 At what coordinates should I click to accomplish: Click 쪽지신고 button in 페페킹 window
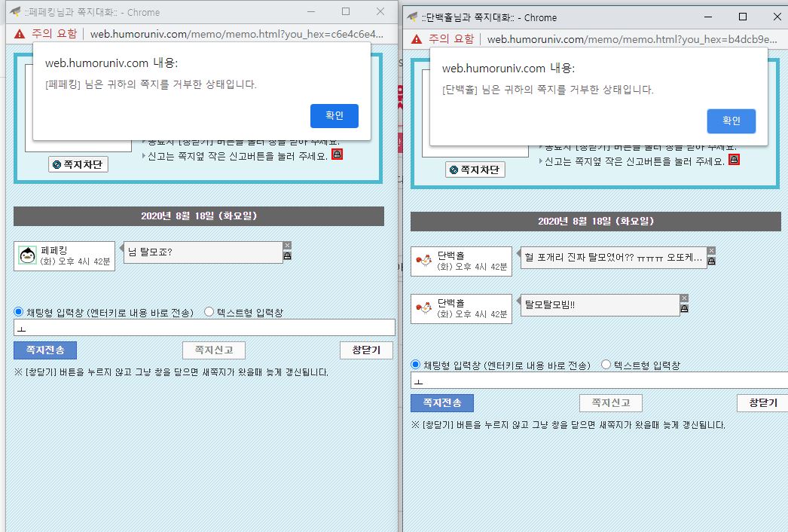click(x=214, y=350)
